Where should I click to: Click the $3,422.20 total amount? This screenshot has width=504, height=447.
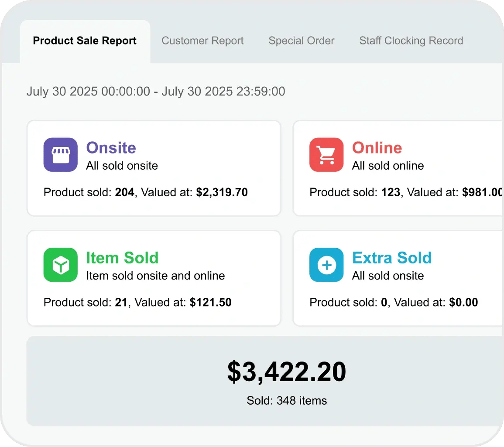(287, 372)
